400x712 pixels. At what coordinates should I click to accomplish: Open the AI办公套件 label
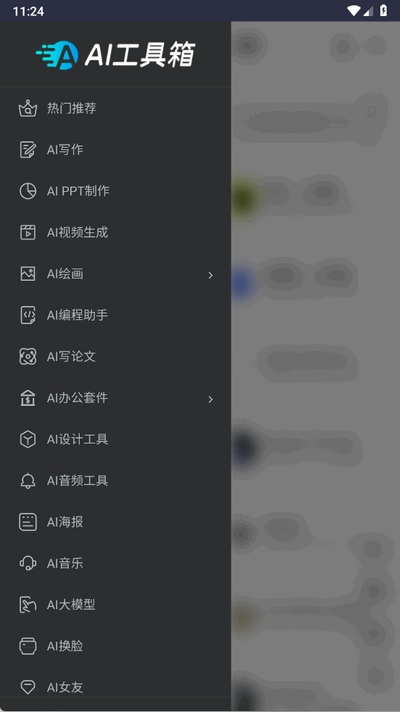point(77,398)
